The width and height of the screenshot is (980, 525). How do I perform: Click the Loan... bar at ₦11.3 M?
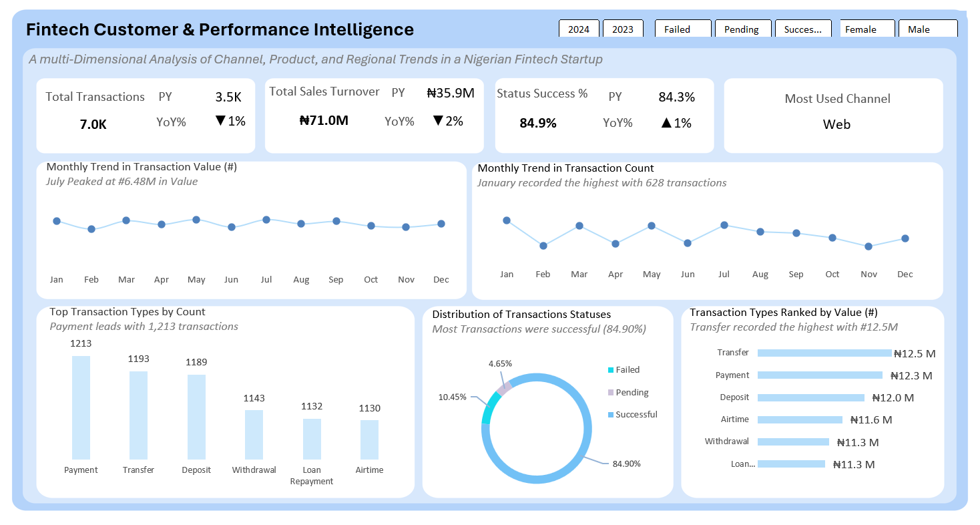click(791, 464)
